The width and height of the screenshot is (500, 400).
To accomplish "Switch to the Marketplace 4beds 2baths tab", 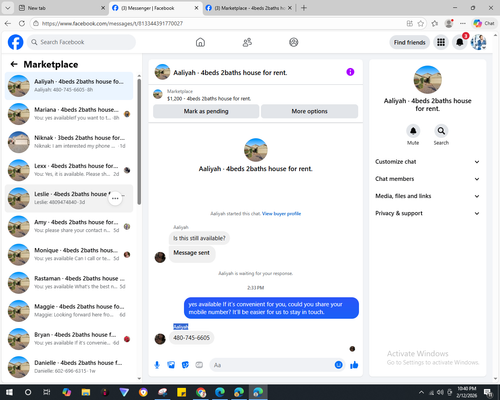I will (248, 8).
